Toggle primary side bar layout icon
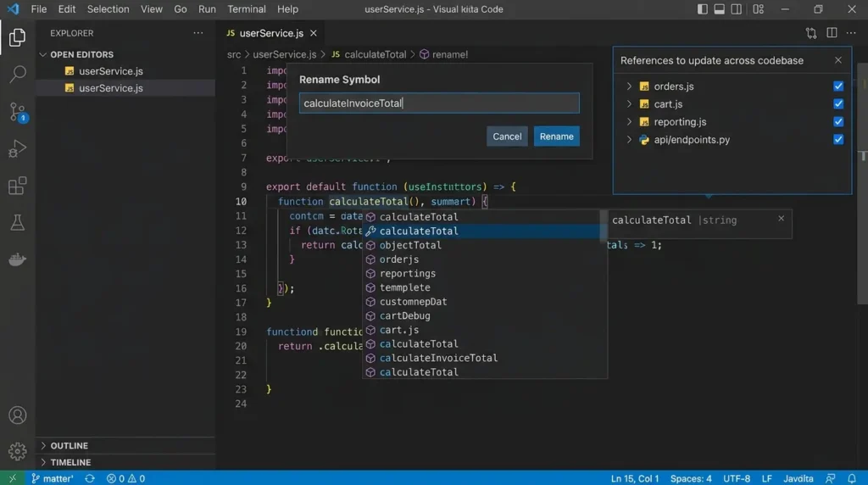 (702, 9)
